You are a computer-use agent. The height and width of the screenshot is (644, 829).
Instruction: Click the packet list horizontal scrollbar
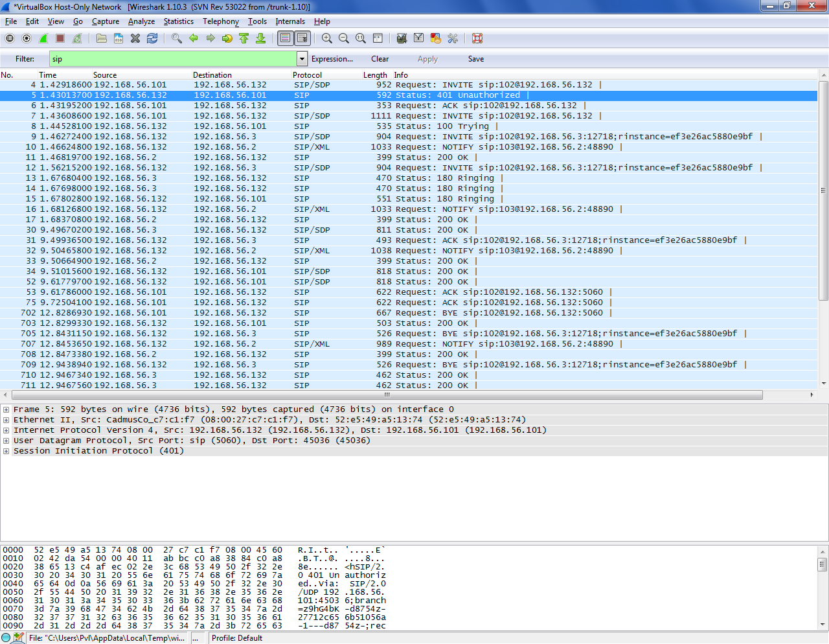(x=387, y=395)
